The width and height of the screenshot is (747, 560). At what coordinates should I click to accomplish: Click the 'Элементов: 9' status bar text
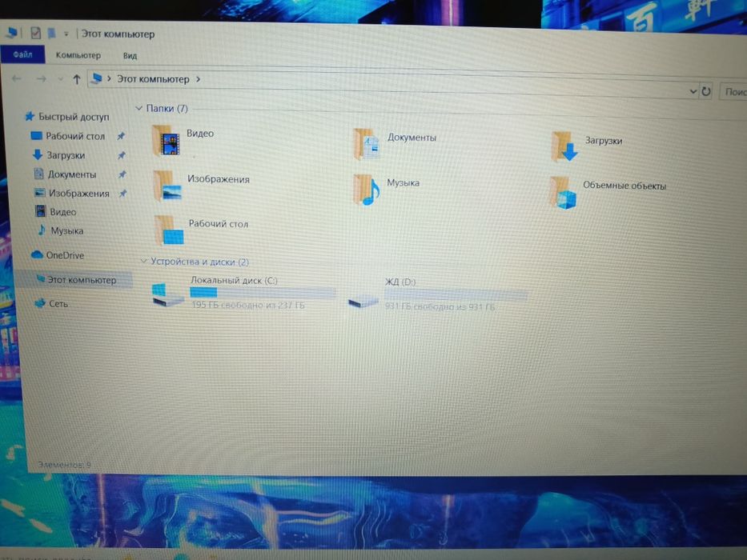pos(64,464)
